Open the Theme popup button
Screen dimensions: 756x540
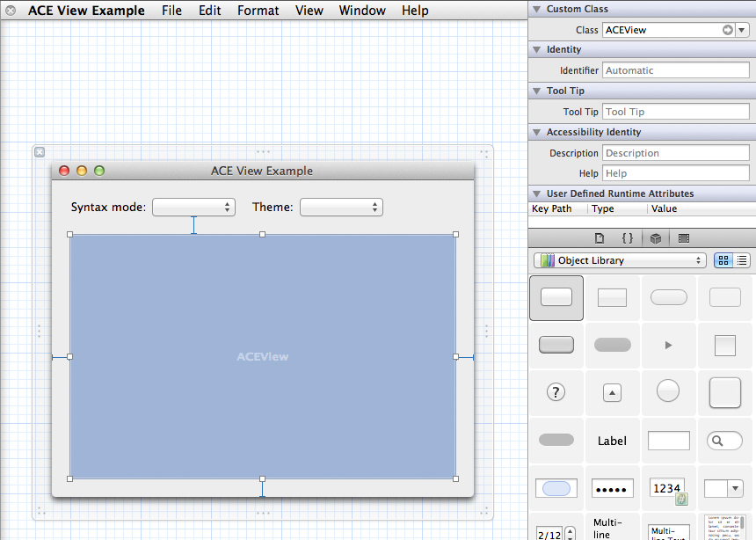(x=341, y=207)
